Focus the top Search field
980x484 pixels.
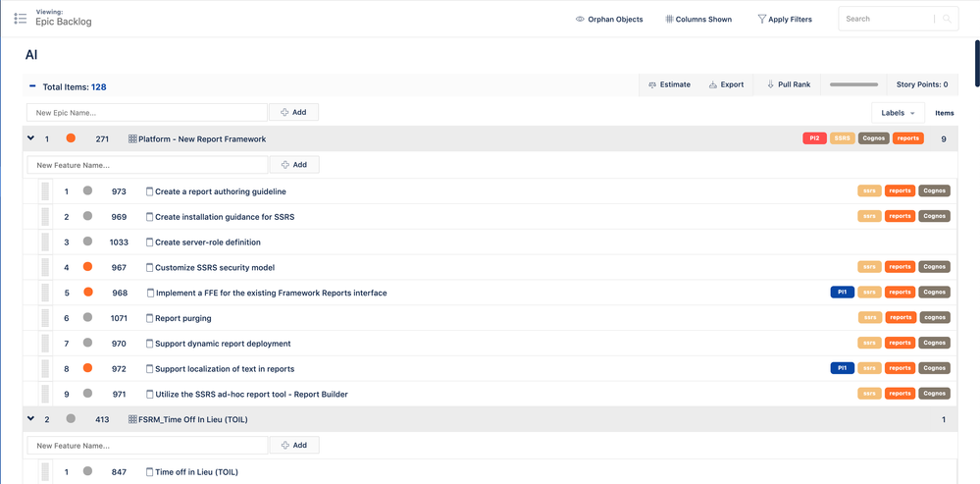click(888, 19)
